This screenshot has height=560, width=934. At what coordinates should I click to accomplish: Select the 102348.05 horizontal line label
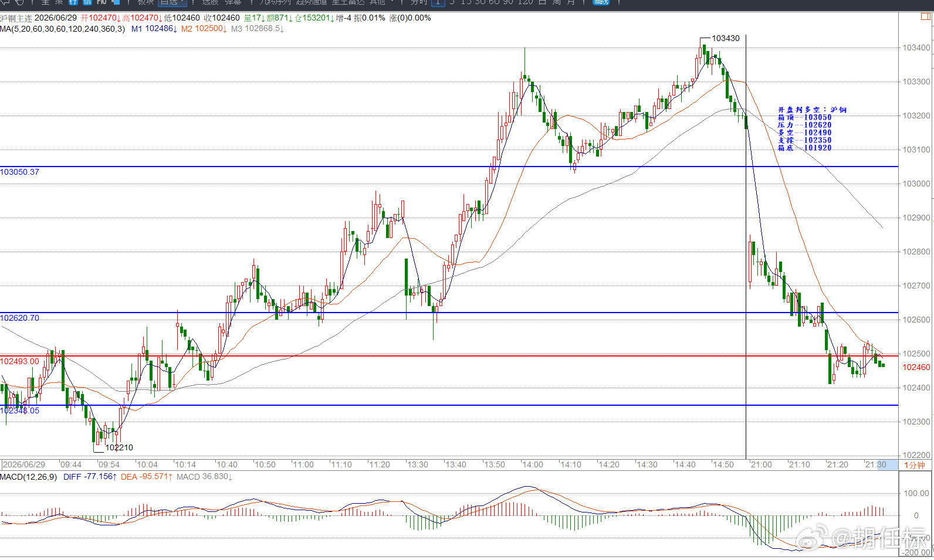pos(20,410)
